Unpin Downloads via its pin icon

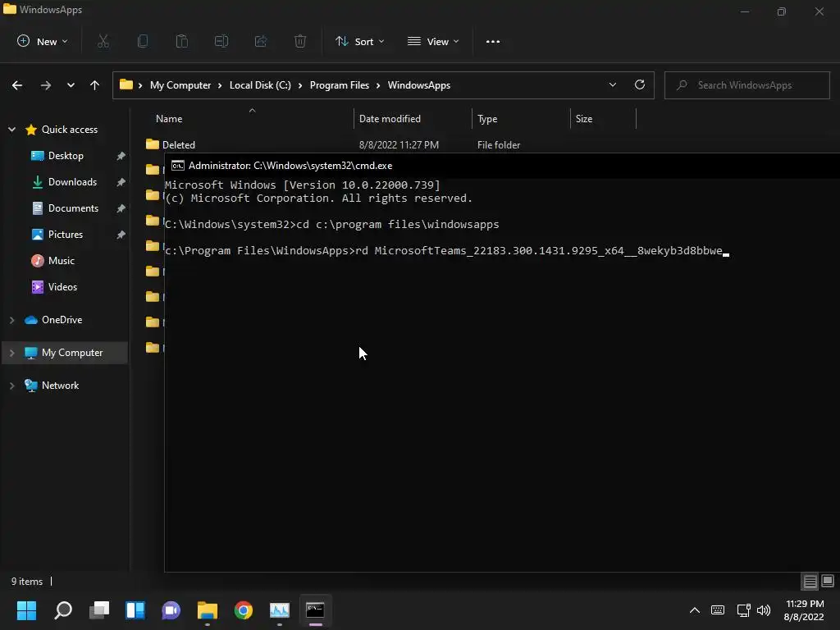point(121,182)
